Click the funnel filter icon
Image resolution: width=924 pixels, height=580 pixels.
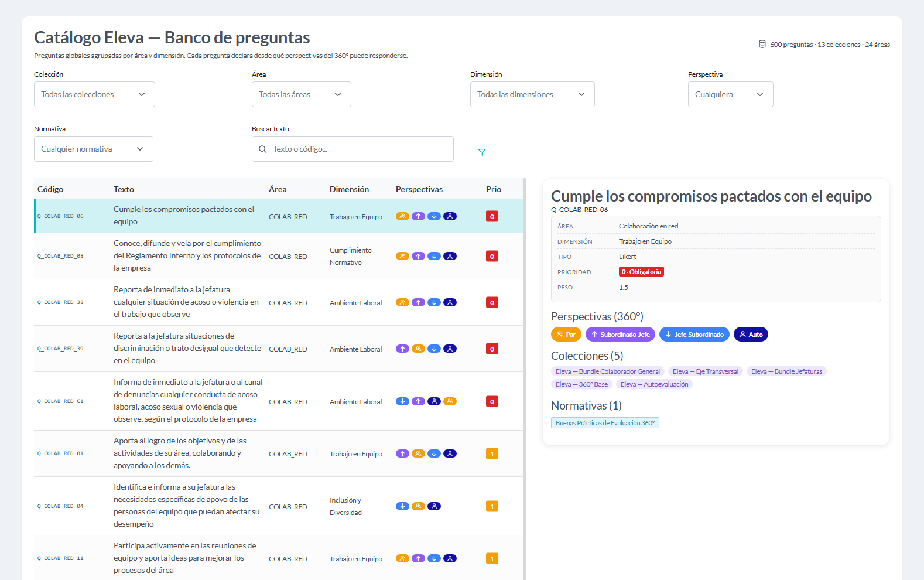click(482, 152)
